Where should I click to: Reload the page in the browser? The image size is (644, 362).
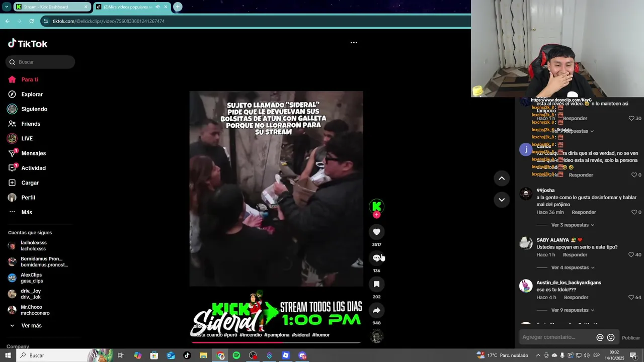(x=31, y=21)
